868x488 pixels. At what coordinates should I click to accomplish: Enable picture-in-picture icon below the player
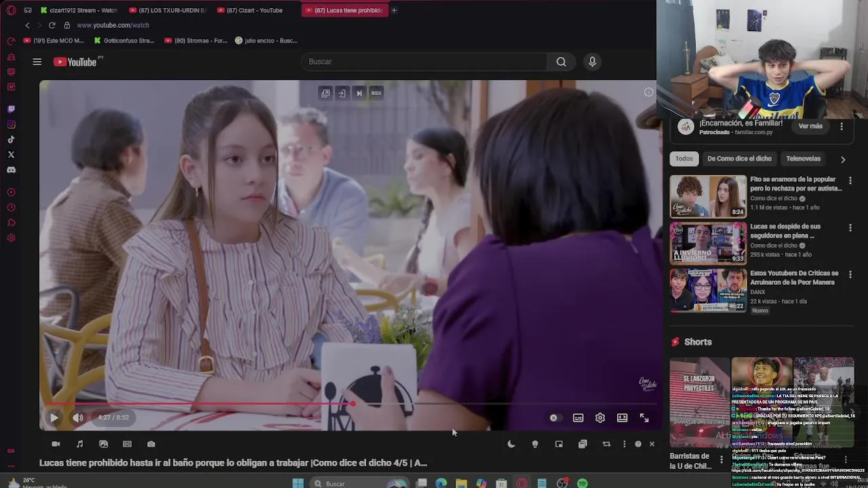pos(559,444)
